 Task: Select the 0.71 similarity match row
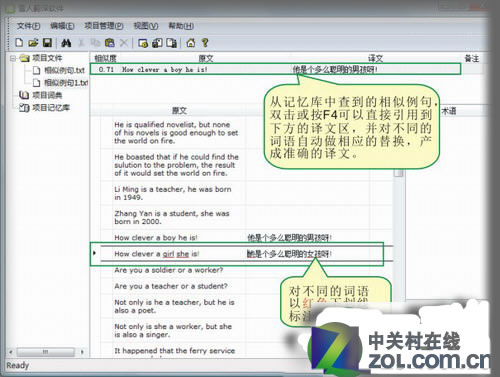(275, 69)
